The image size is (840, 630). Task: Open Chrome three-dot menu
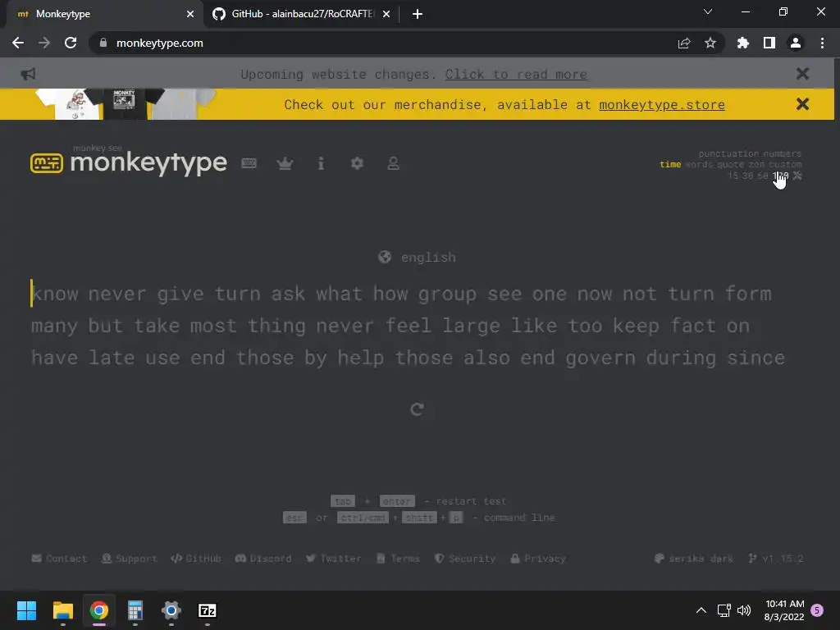[x=822, y=43]
